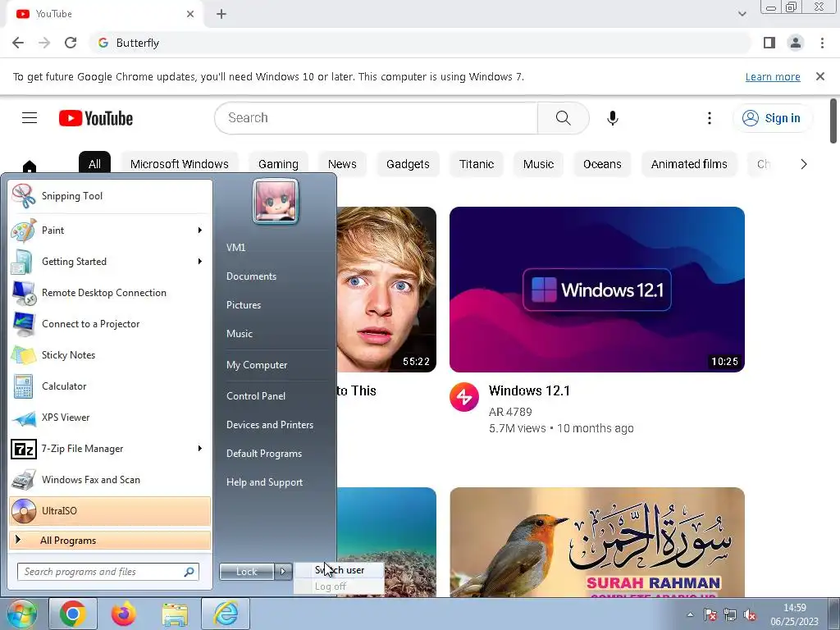840x630 pixels.
Task: Click Search programs and files box
Action: point(108,572)
